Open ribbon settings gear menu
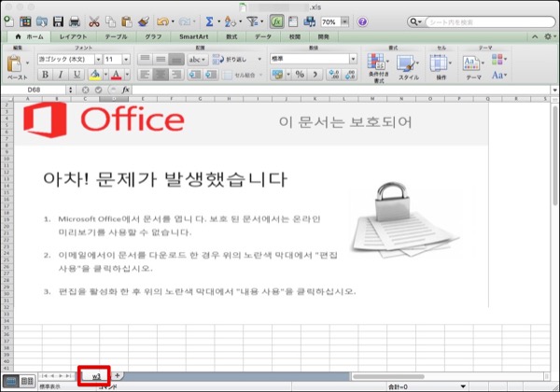 coord(548,36)
